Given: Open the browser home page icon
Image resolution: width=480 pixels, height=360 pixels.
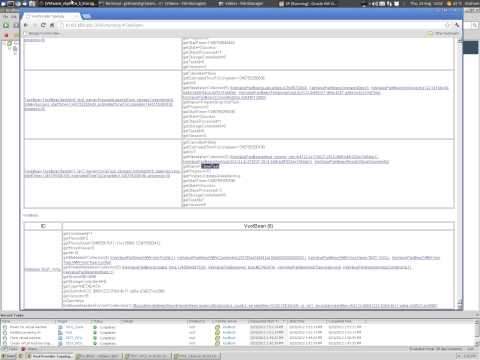Looking at the screenshot, I should [x=52, y=25].
